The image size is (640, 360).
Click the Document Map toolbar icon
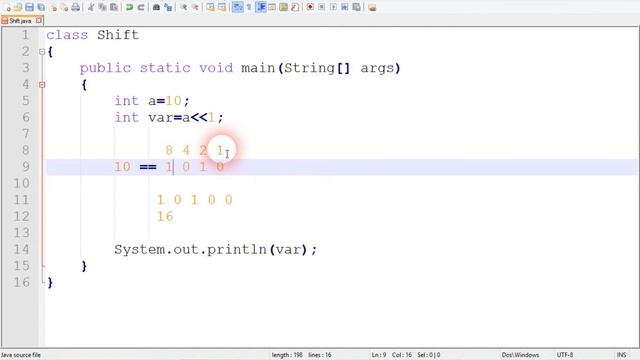283,7
